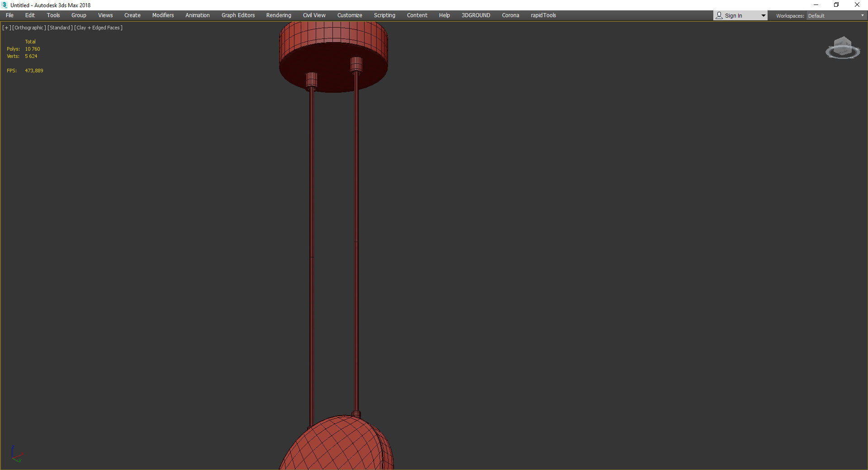Click the Clay + Edged Faces label
This screenshot has height=470, width=868.
[x=98, y=28]
